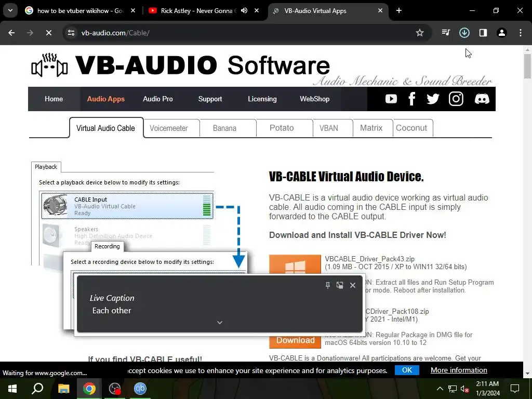Viewport: 532px width, 399px height.
Task: Join VB-Audio Discord icon
Action: coord(482,99)
